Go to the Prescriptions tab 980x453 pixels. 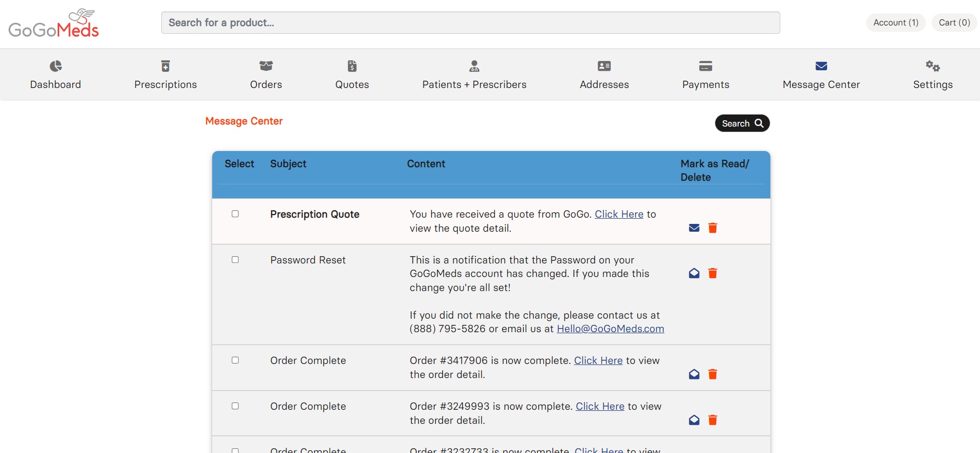pos(165,84)
